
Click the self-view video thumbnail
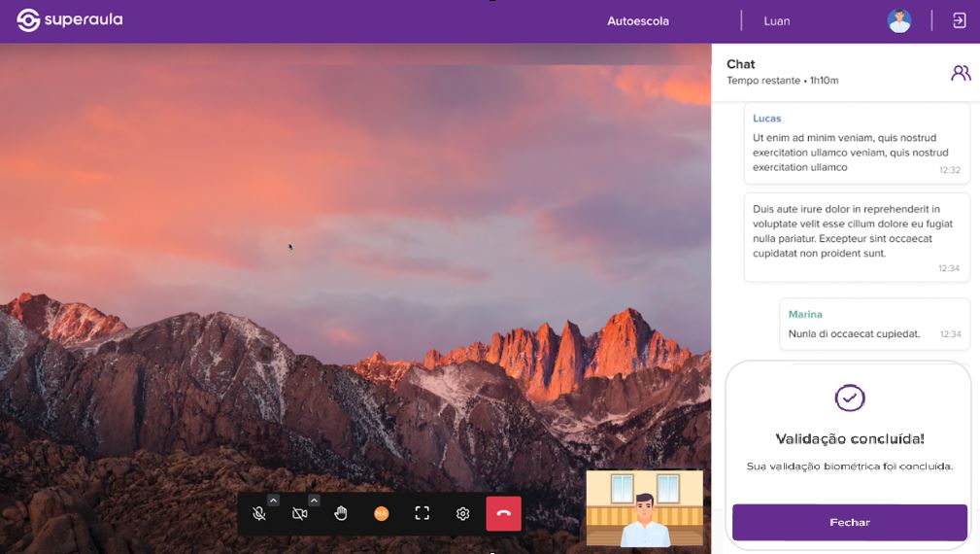pos(644,508)
